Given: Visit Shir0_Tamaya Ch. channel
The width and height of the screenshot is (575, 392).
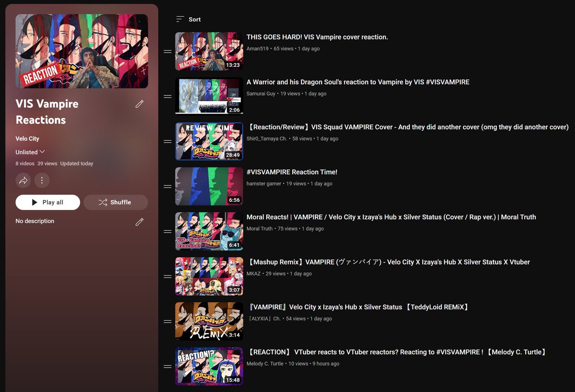Looking at the screenshot, I should click(266, 138).
